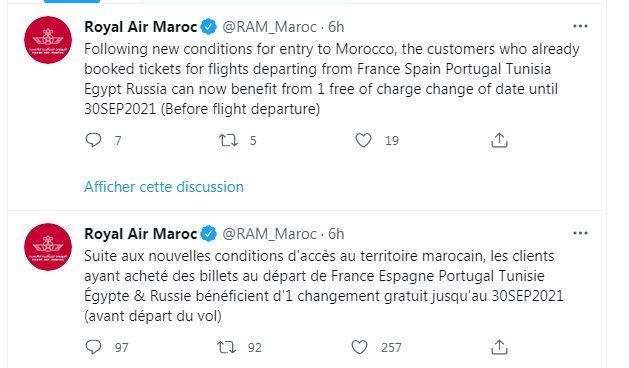
Task: Like the tweet with 19 likes
Action: pos(363,140)
